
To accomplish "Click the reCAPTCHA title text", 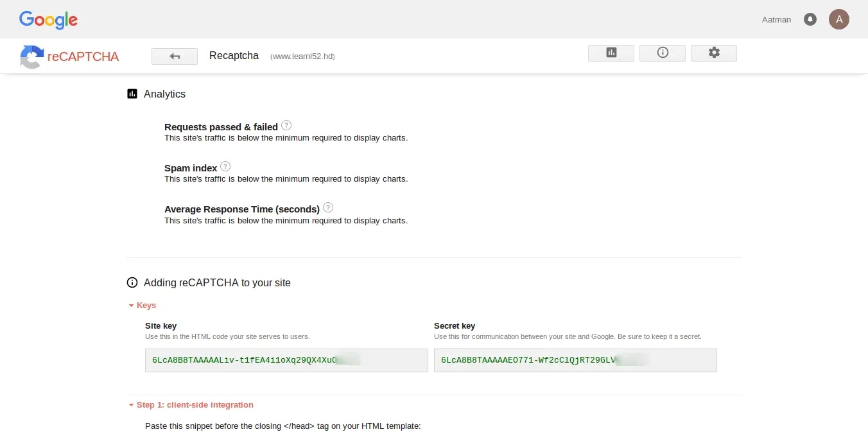I will pyautogui.click(x=83, y=56).
